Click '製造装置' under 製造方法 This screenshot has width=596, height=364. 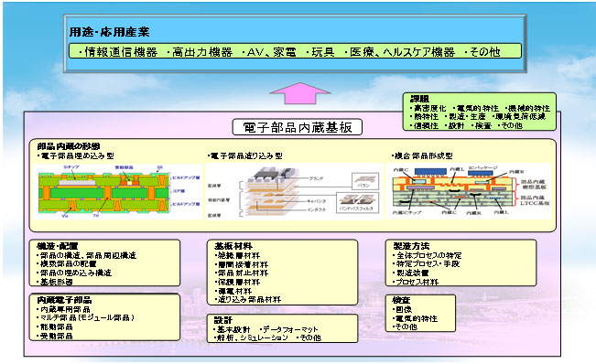[412, 273]
